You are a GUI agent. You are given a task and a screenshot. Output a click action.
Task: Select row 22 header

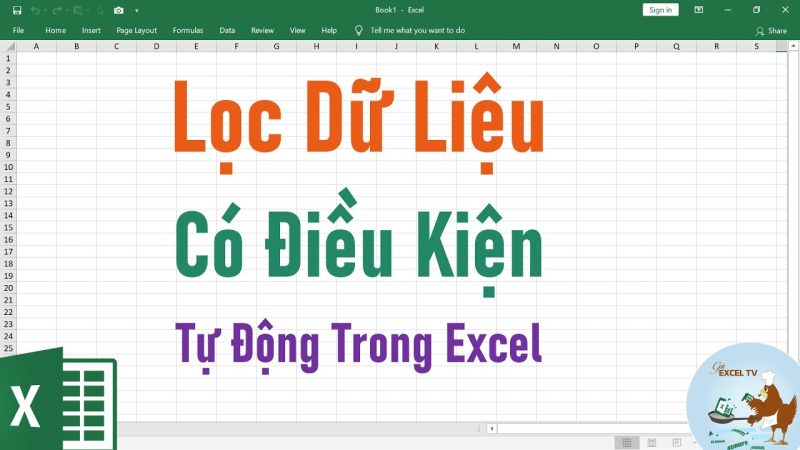(8, 312)
